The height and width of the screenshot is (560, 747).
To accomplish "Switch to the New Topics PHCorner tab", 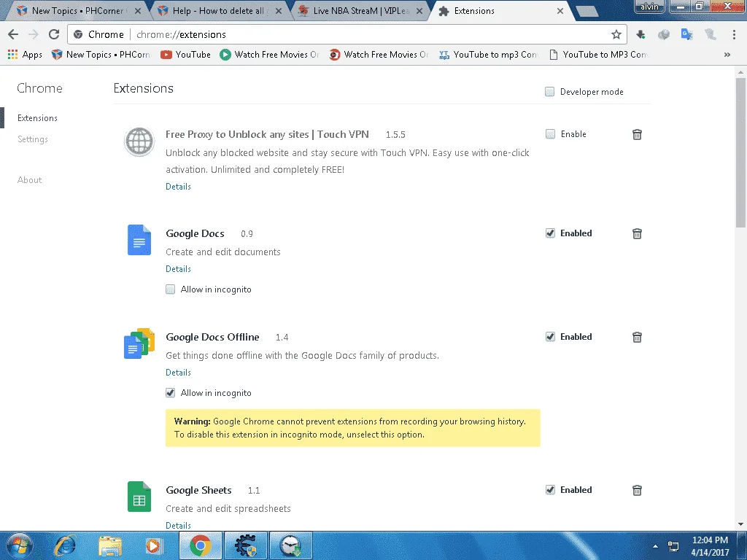I will 76,10.
